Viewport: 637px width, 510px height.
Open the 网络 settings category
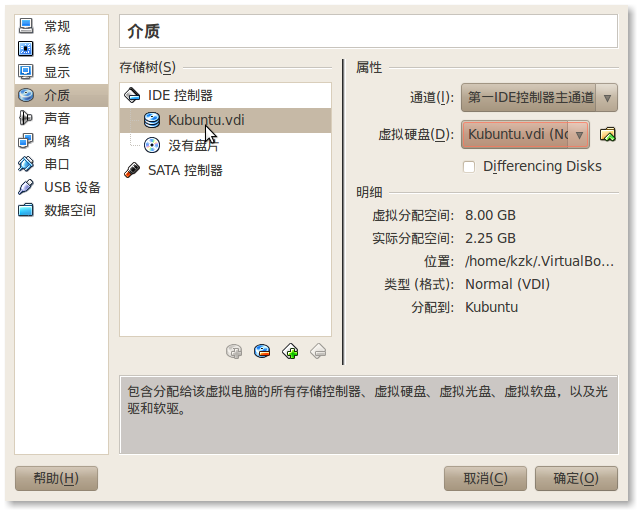coord(61,141)
